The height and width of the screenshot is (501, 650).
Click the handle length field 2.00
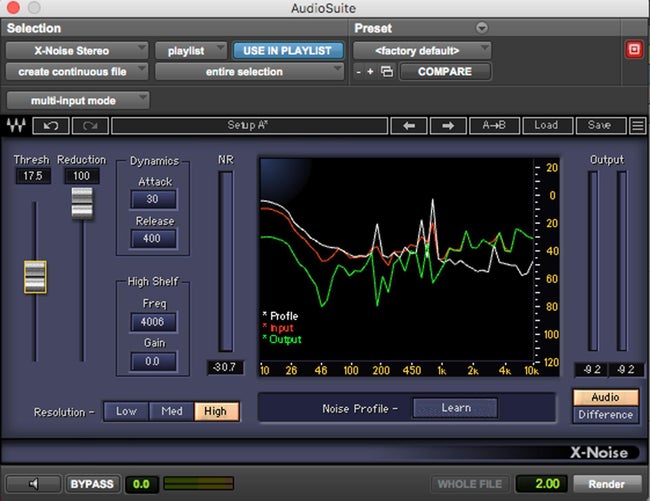click(x=541, y=484)
